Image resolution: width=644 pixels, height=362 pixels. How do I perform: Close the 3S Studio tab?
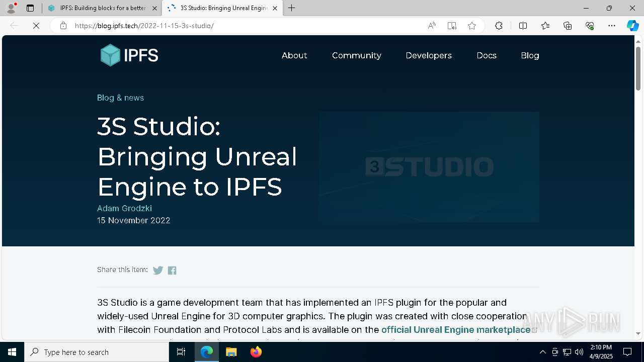click(275, 8)
